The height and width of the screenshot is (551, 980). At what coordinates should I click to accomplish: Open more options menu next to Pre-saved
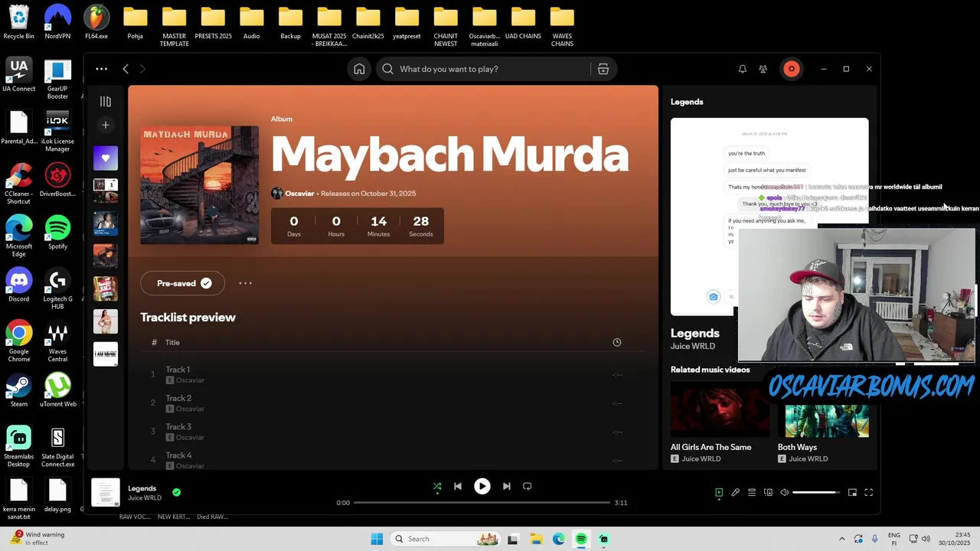tap(245, 283)
